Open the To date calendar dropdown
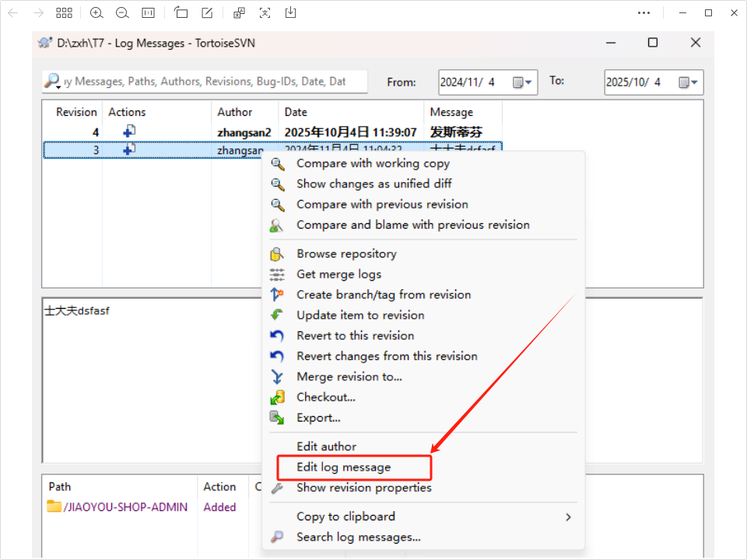Viewport: 747px width, 560px height. [x=688, y=82]
